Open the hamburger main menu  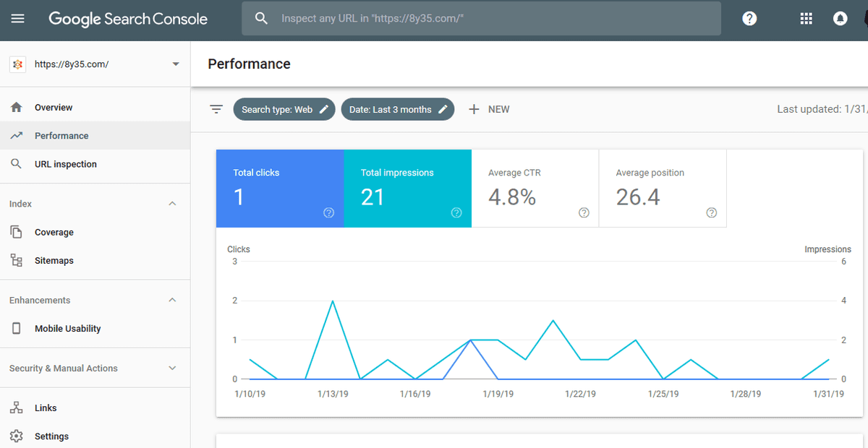pos(18,19)
